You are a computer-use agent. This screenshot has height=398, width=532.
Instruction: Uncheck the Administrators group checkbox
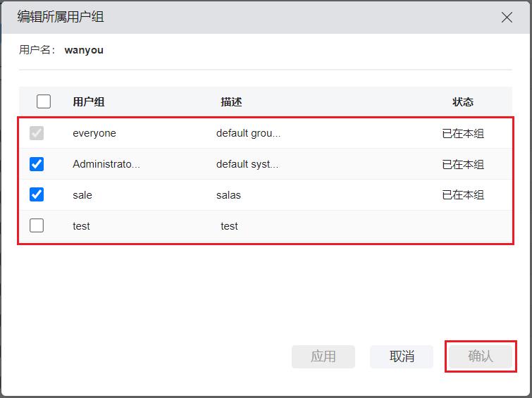(37, 164)
